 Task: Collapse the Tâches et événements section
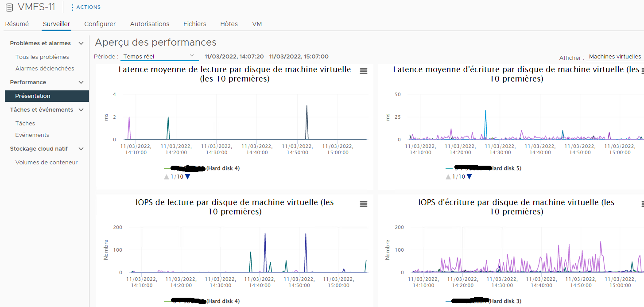click(81, 109)
